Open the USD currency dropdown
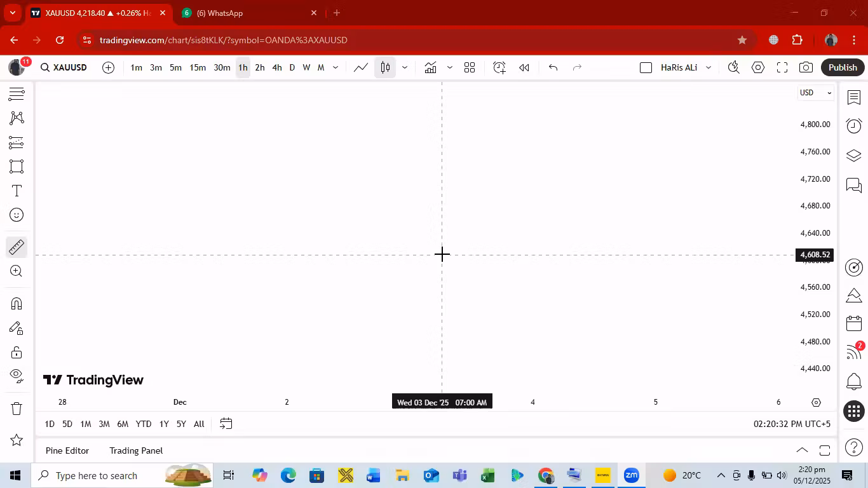This screenshot has height=488, width=868. (816, 93)
